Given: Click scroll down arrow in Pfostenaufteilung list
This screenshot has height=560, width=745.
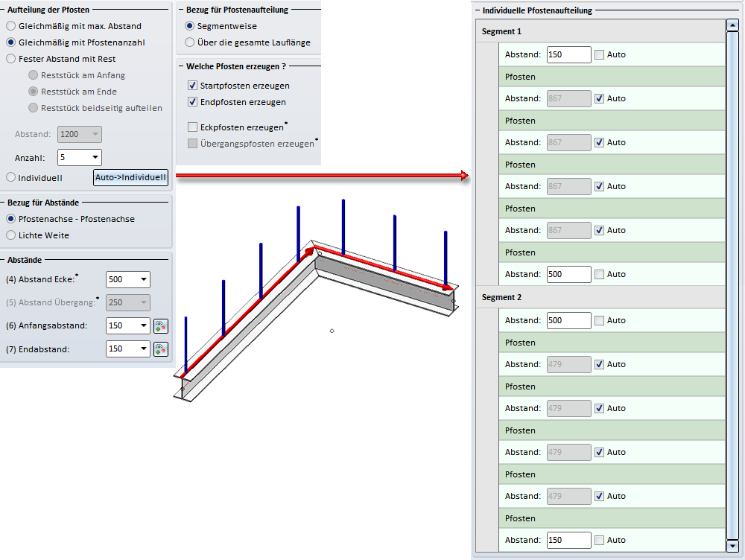Looking at the screenshot, I should point(732,547).
